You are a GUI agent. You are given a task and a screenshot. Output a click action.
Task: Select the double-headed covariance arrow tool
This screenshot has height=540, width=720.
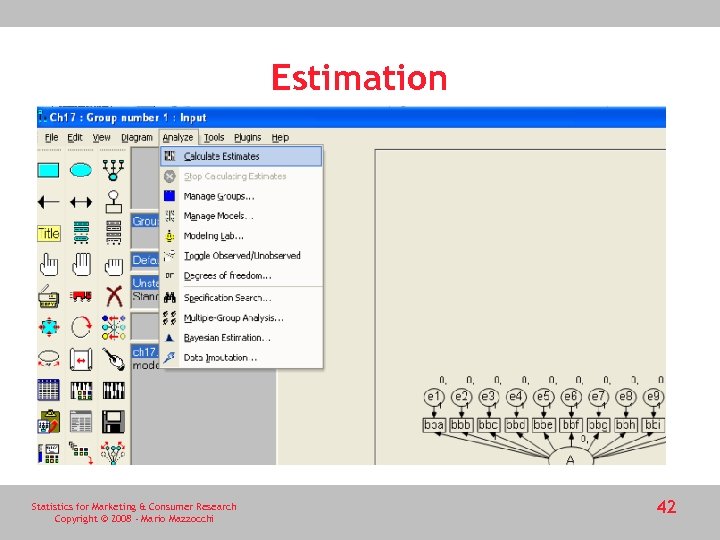pos(81,202)
